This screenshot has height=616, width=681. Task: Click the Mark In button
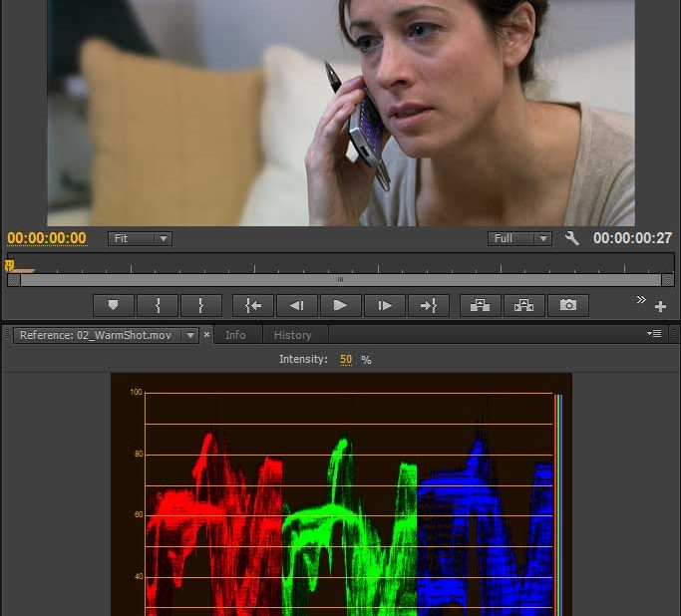tap(158, 306)
